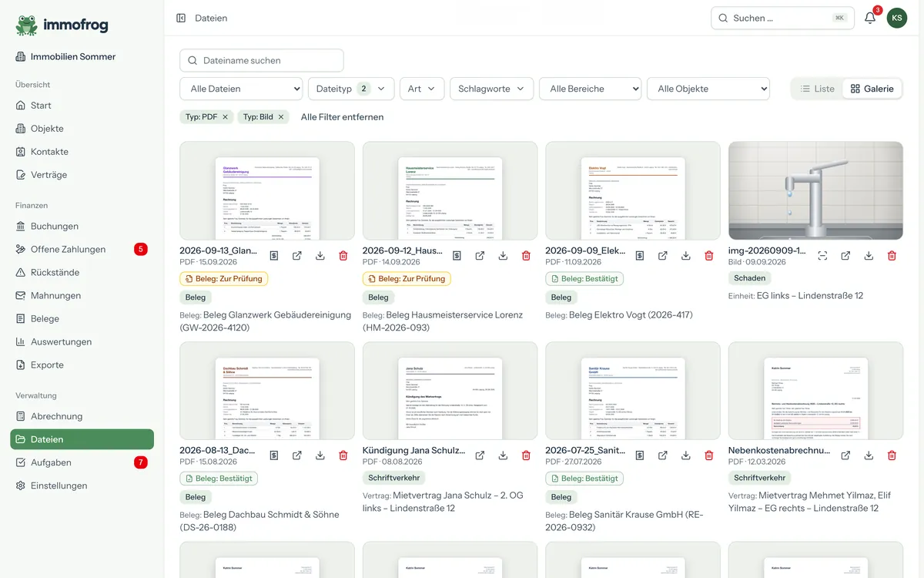Focus the Dateiname suchen field
This screenshot has height=578, width=924.
(x=262, y=60)
